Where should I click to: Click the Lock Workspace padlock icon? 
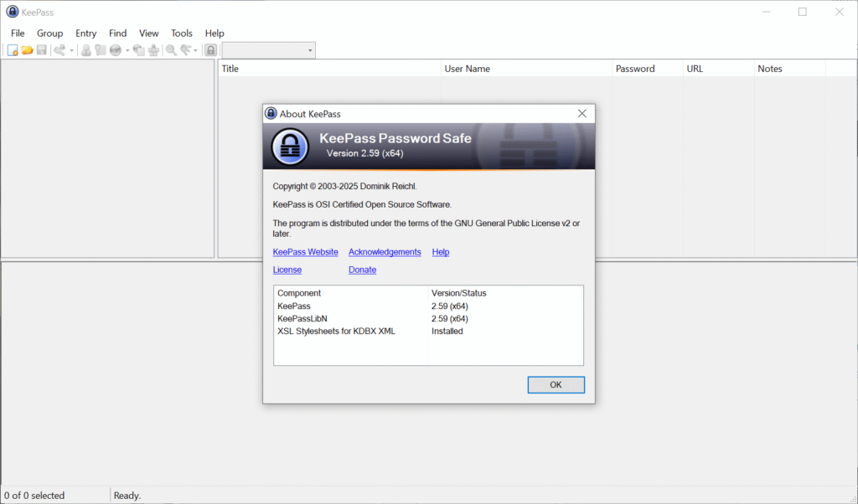tap(211, 50)
